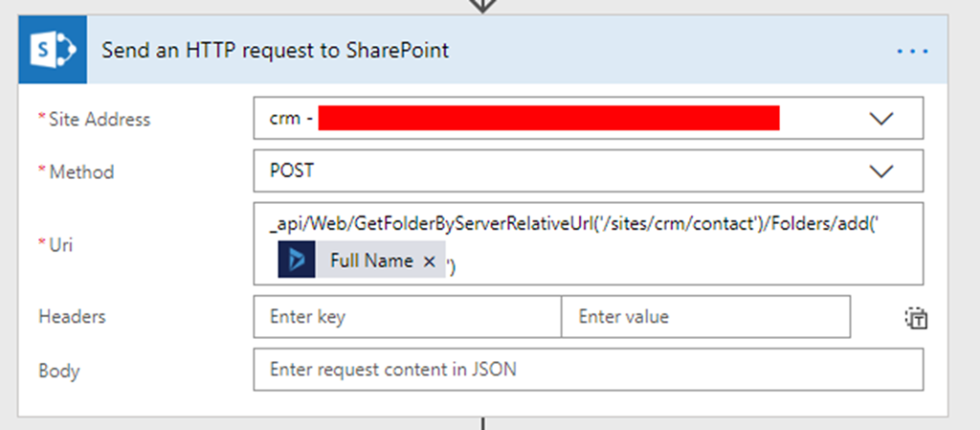This screenshot has width=980, height=430.
Task: Click the Body label
Action: point(57,370)
